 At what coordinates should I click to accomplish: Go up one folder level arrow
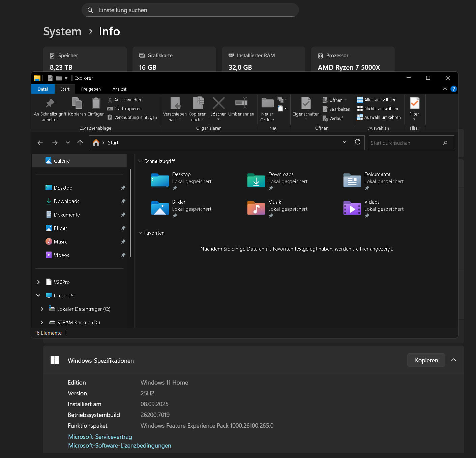point(80,143)
